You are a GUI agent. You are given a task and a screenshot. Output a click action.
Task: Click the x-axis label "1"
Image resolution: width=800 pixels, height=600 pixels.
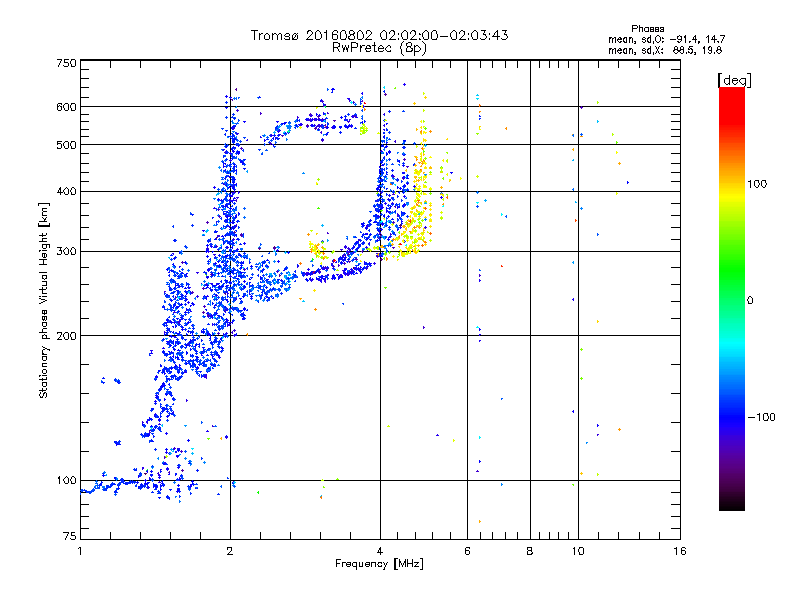point(80,551)
